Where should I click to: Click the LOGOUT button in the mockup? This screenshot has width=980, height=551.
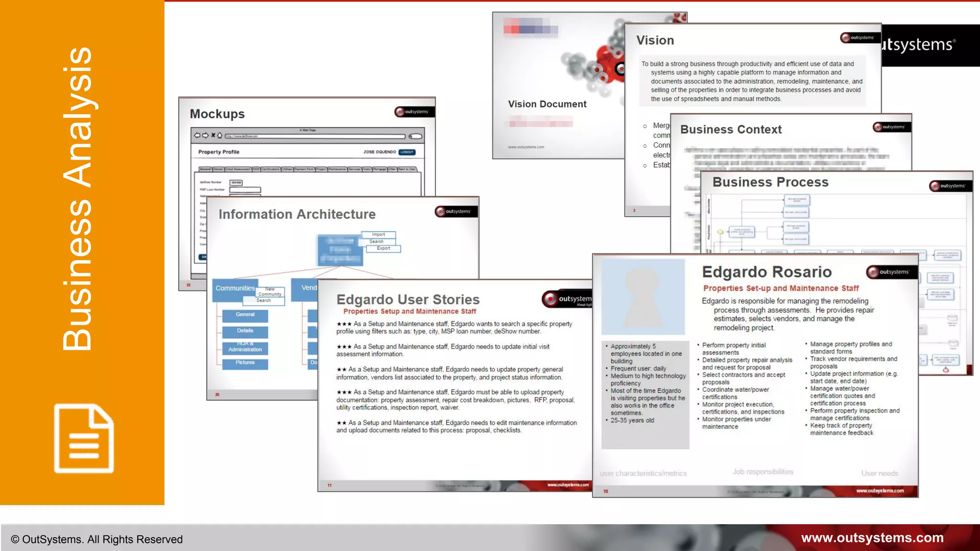(407, 152)
